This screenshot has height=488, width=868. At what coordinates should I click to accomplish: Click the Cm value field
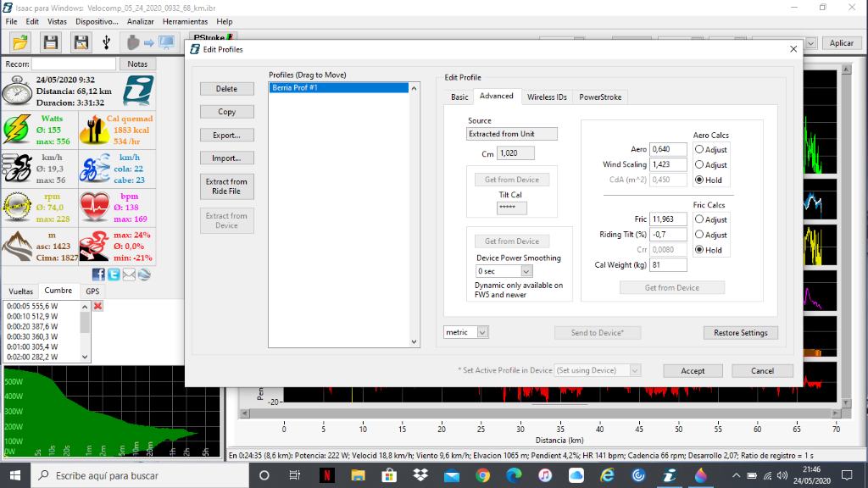[x=515, y=153]
